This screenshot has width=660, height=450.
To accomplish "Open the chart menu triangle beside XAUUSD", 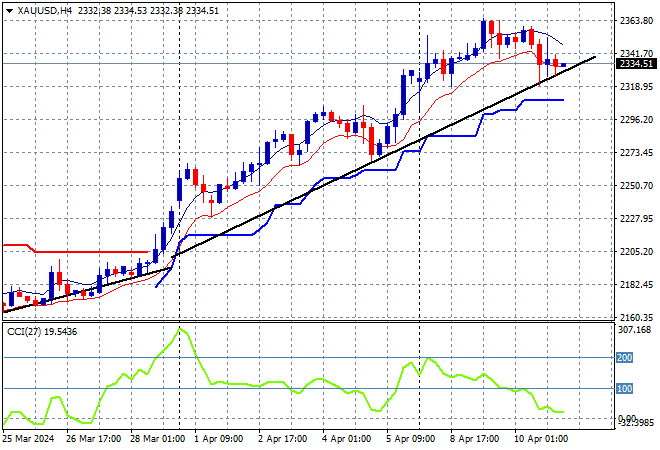I will (9, 11).
